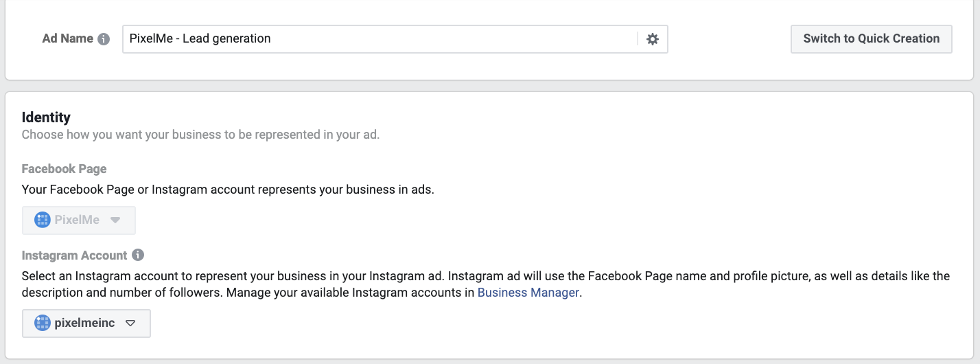Expand the PixelMe page selector arrow
Image resolution: width=980 pixels, height=364 pixels.
tap(115, 220)
